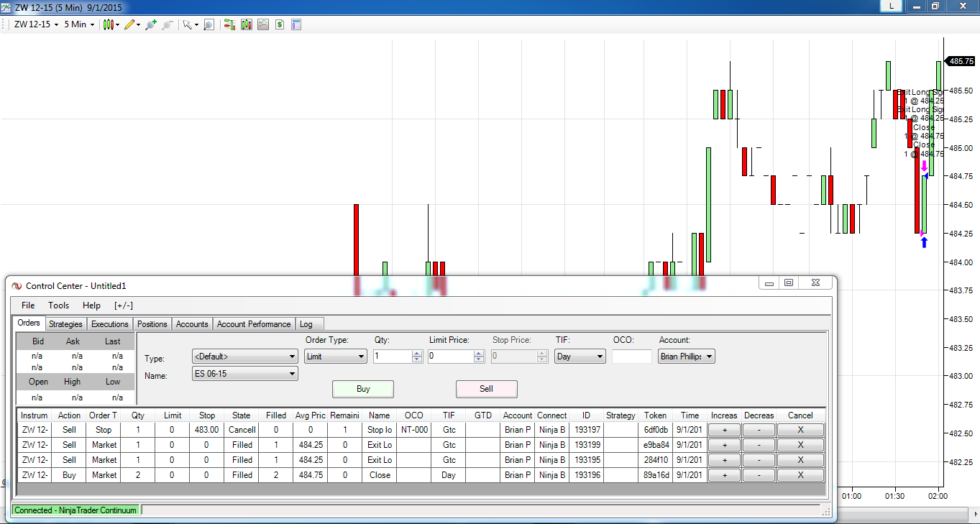Open the File menu in Control Center
980x524 pixels.
pos(28,305)
